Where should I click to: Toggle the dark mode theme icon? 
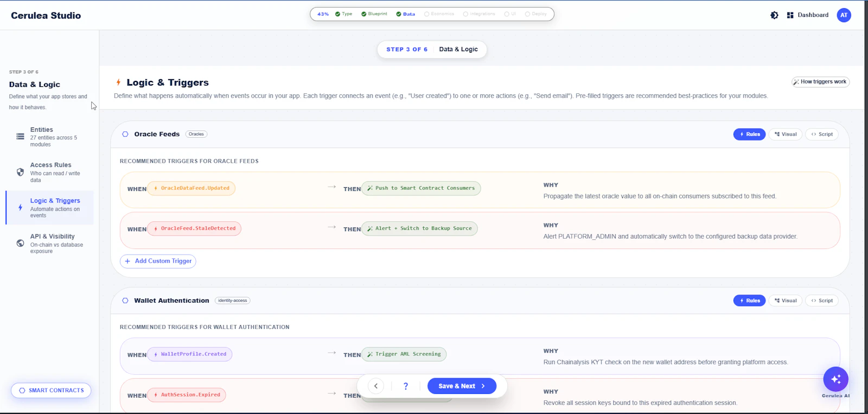coord(774,15)
